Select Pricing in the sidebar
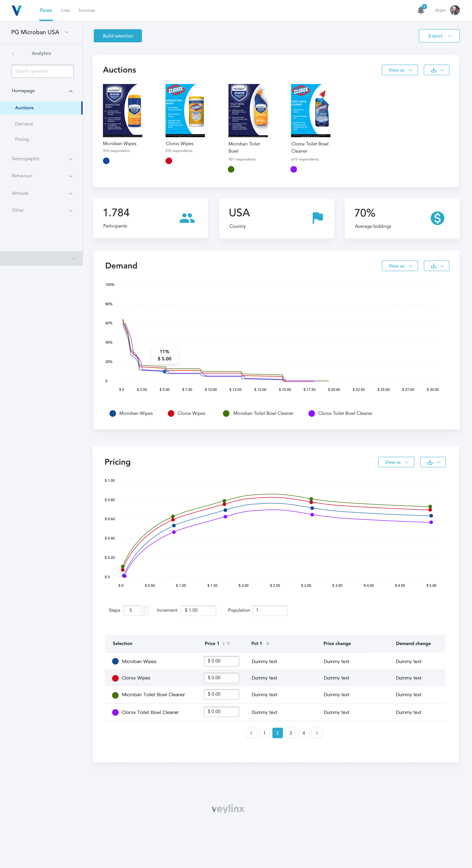The image size is (472, 868). tap(22, 139)
